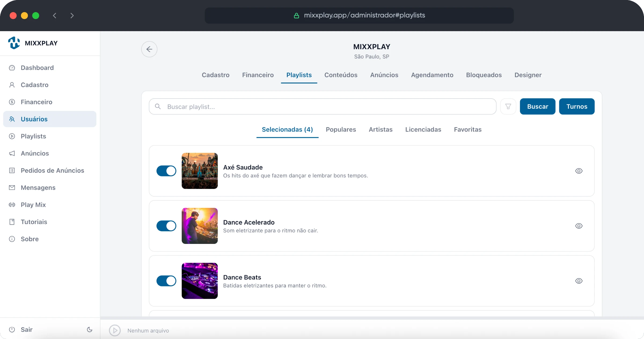
Task: Open the playlist filter funnel icon
Action: click(x=508, y=107)
